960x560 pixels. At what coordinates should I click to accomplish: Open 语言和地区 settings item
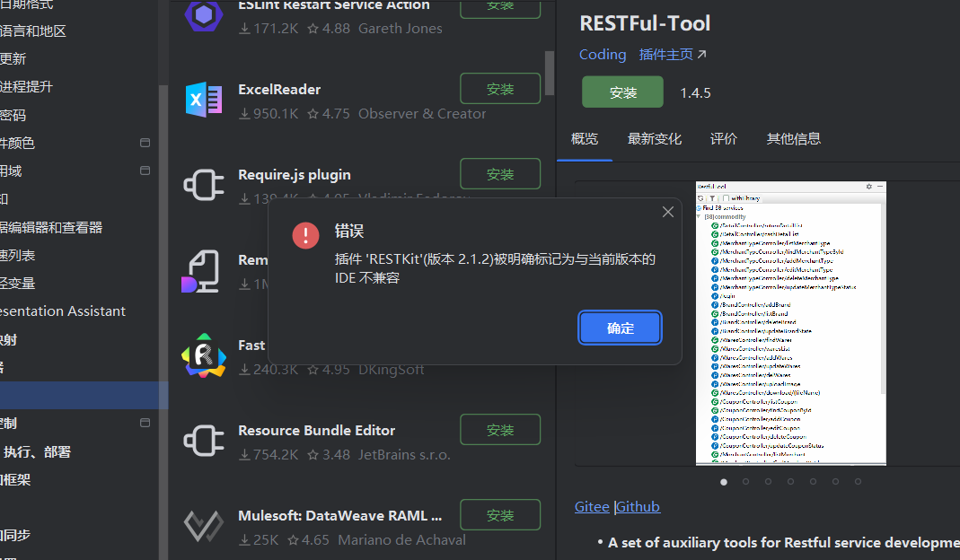click(33, 31)
